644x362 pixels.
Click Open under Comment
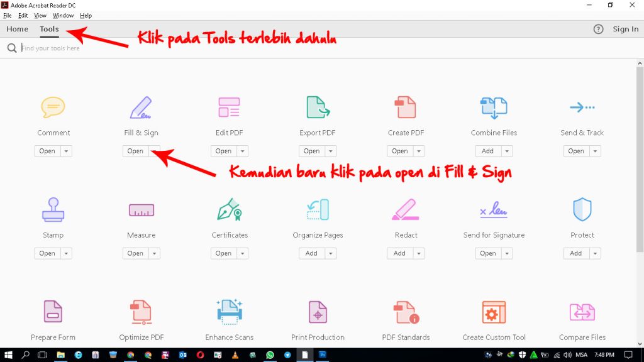point(47,151)
